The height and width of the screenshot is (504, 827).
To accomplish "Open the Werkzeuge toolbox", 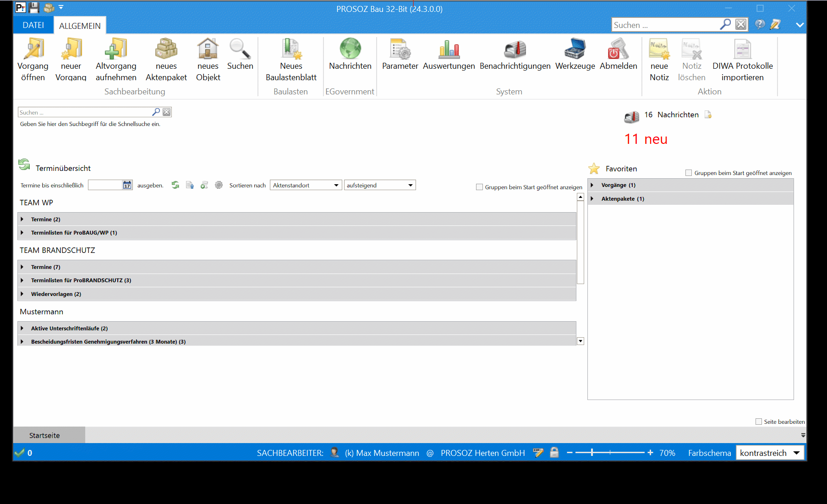I will [575, 55].
